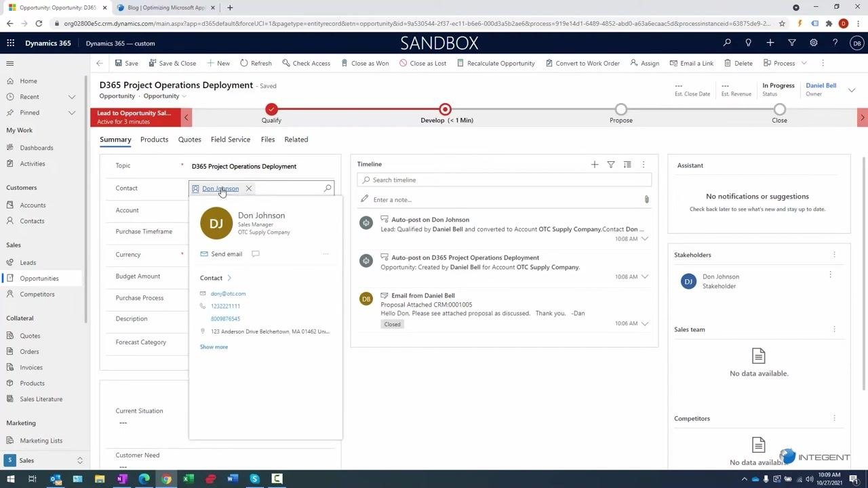Search contacts with the Contact lookup magnifier

point(328,188)
